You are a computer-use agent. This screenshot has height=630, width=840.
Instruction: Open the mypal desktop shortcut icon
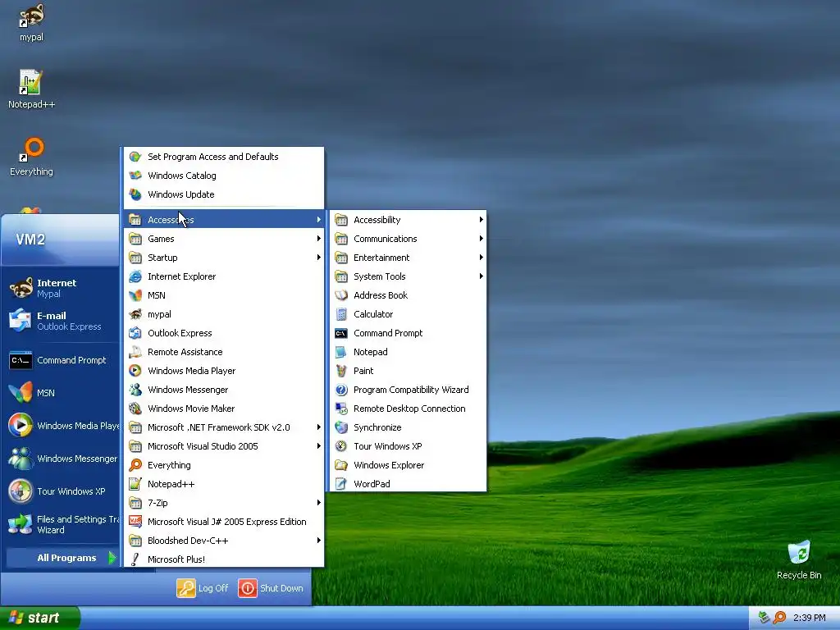point(32,16)
